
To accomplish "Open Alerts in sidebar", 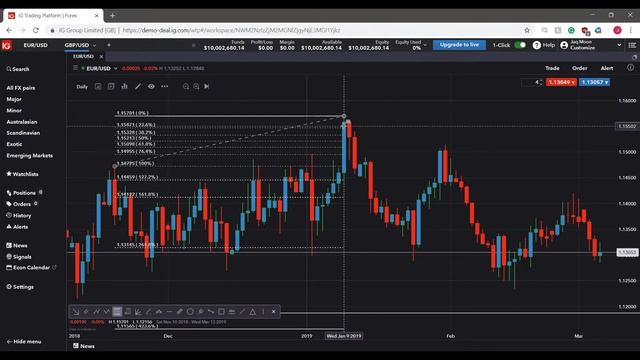I will (17, 227).
